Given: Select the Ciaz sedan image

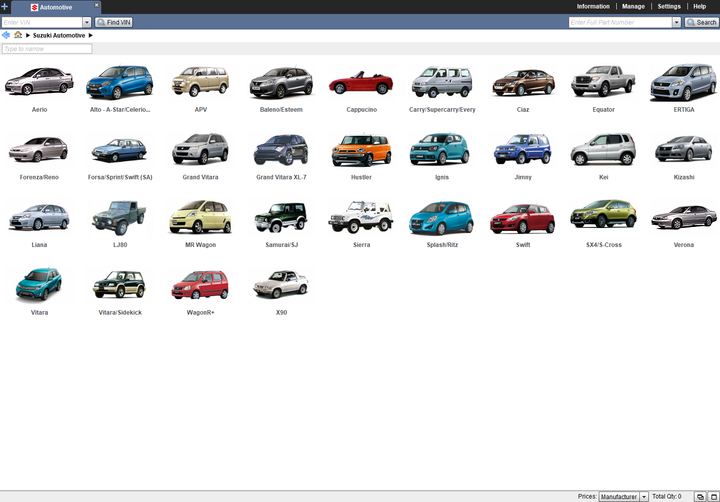Looking at the screenshot, I should (x=523, y=82).
